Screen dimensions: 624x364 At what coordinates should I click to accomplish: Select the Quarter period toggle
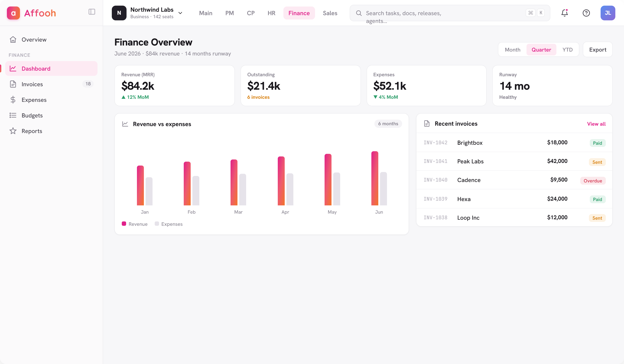541,50
